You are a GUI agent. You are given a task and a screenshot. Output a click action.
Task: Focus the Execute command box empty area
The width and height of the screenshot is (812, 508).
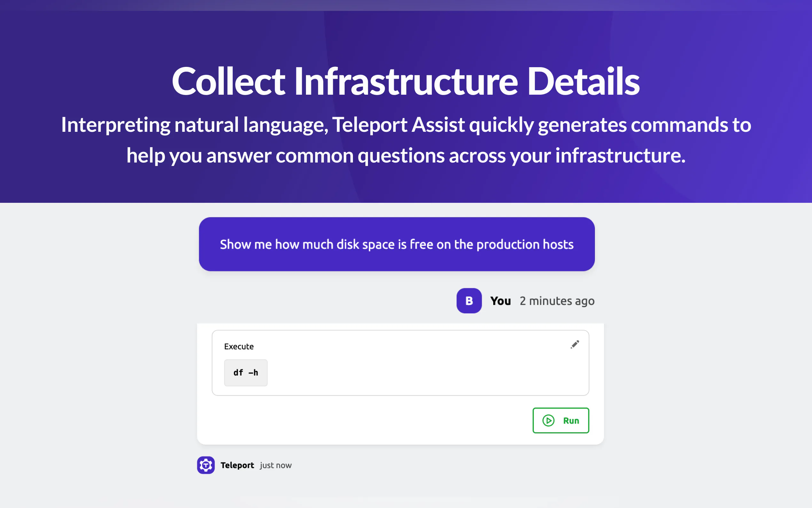click(420, 373)
